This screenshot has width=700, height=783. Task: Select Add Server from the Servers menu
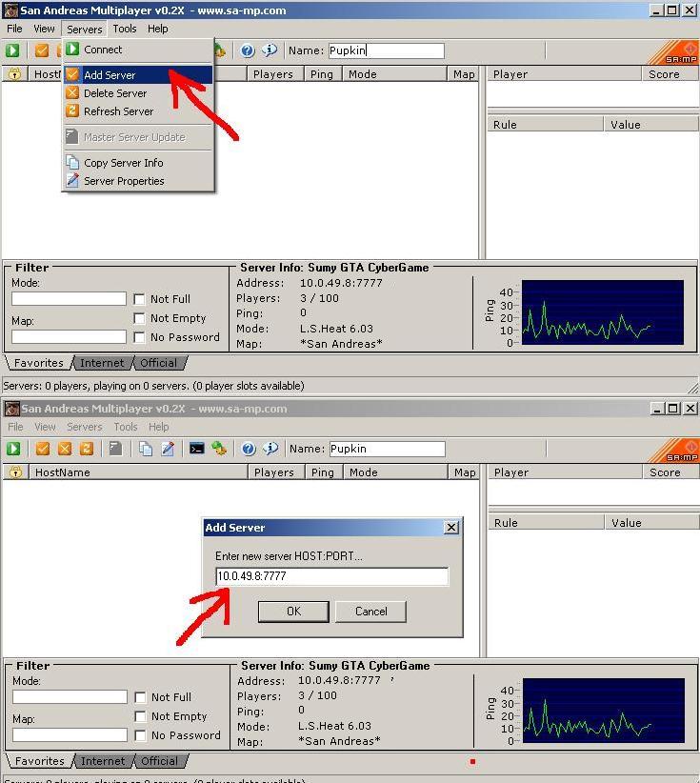tap(110, 75)
